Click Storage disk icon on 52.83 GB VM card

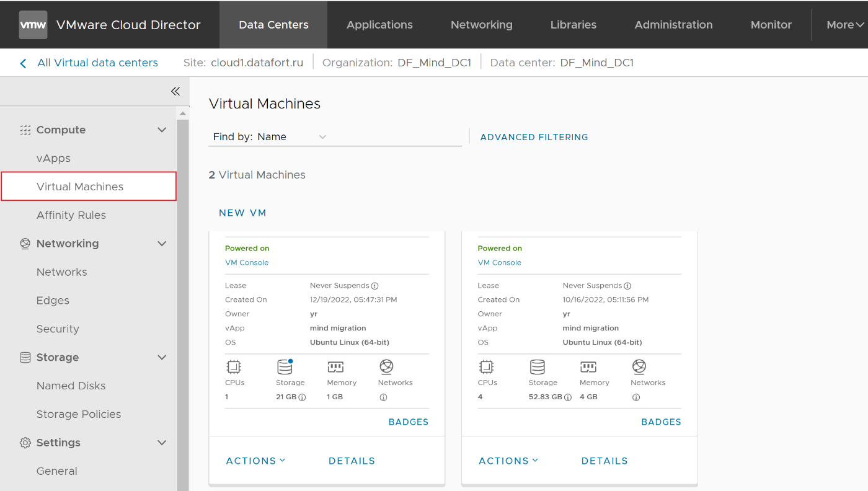coord(538,367)
